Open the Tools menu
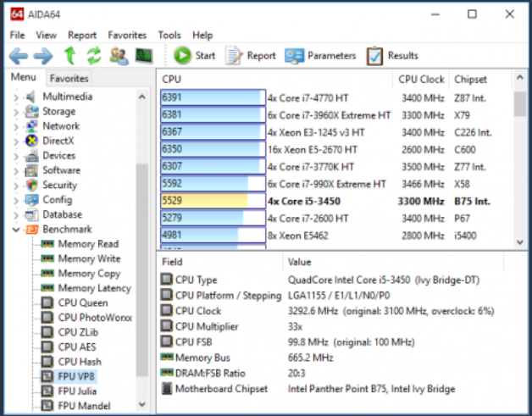The height and width of the screenshot is (416, 532). coord(169,35)
